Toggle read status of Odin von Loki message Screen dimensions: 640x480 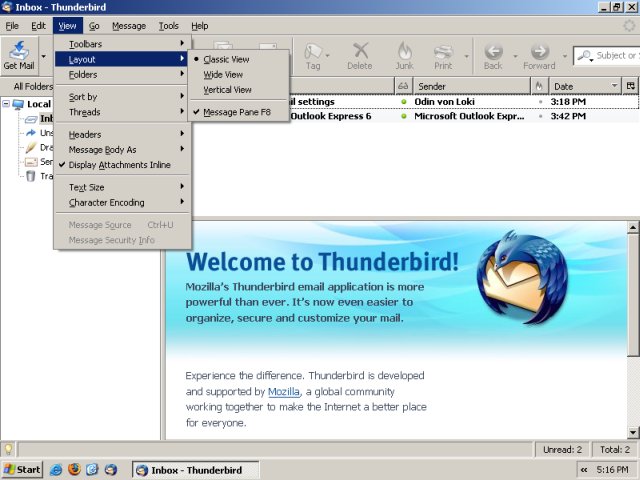pos(404,102)
